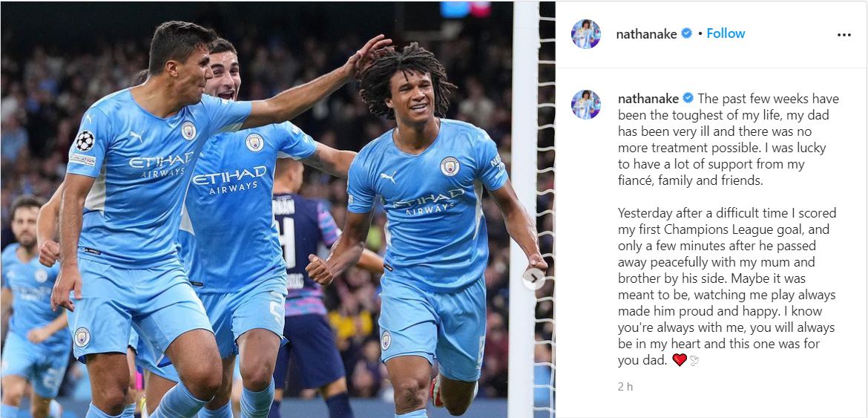868x418 pixels.
Task: Click Puma logo on right player's shirt
Action: [x=388, y=177]
